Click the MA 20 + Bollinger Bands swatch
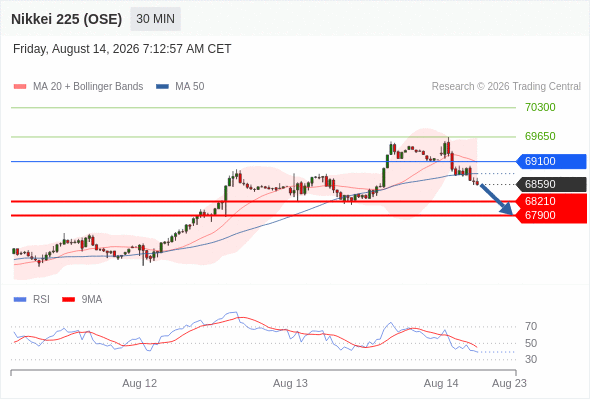 pyautogui.click(x=20, y=87)
